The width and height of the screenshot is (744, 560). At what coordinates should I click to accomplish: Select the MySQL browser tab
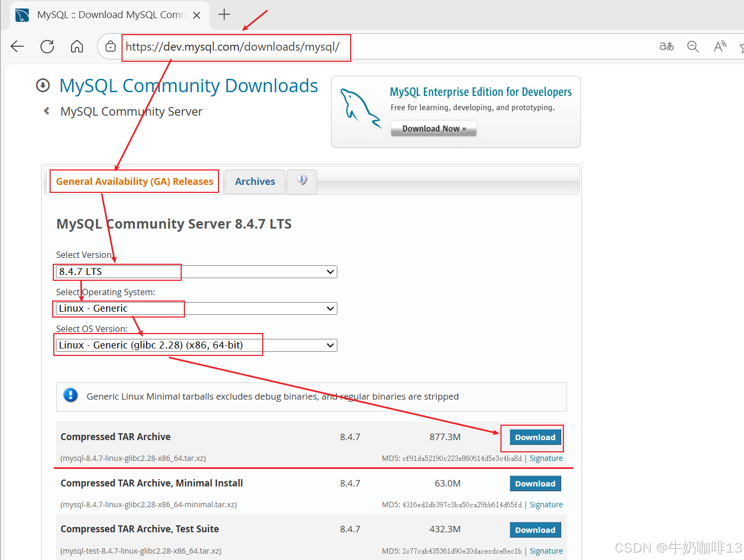pos(110,15)
